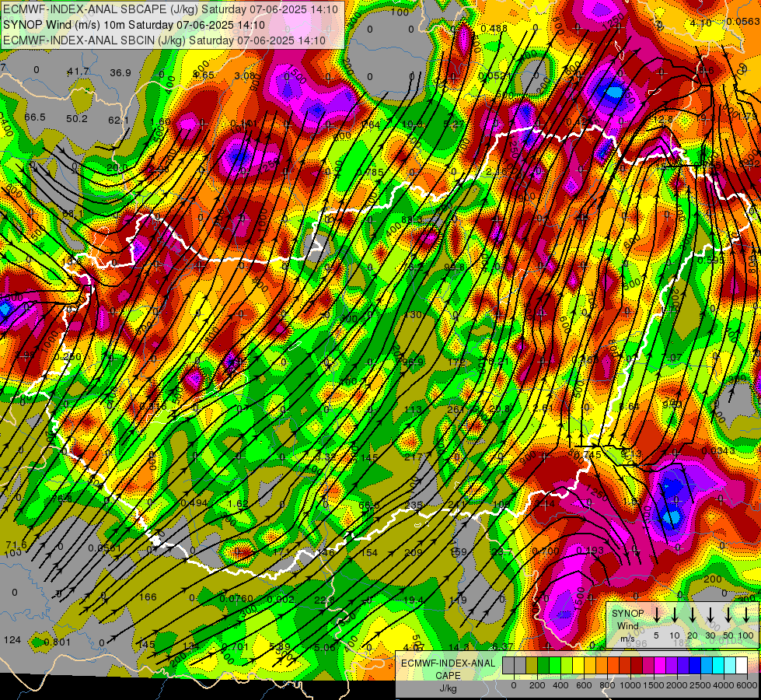
Task: Click the 20 m/s arrow in SYNOP wind legend
Action: (x=692, y=615)
